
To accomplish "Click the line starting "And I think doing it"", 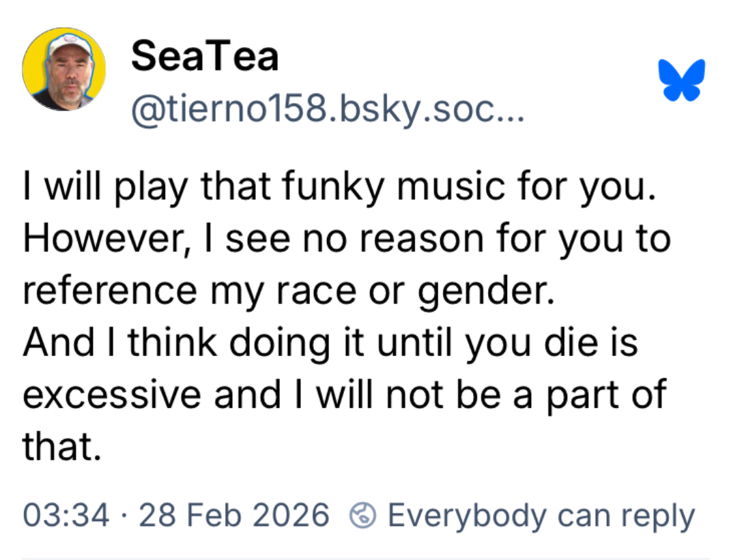I will (x=330, y=343).
